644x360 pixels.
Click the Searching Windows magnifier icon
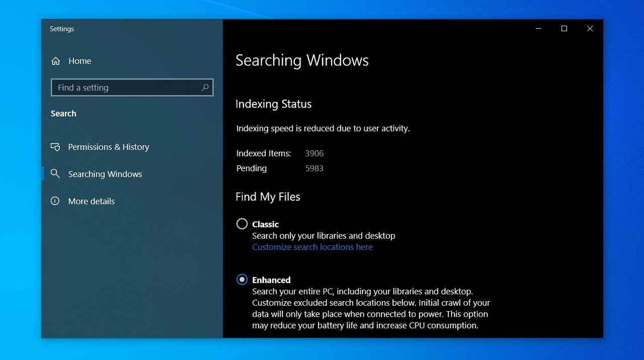[55, 174]
